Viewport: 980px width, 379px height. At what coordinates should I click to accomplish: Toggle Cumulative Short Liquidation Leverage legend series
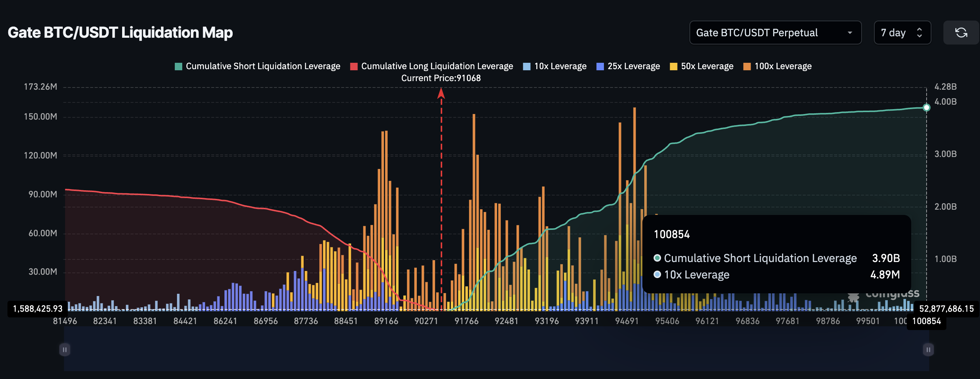pyautogui.click(x=258, y=66)
